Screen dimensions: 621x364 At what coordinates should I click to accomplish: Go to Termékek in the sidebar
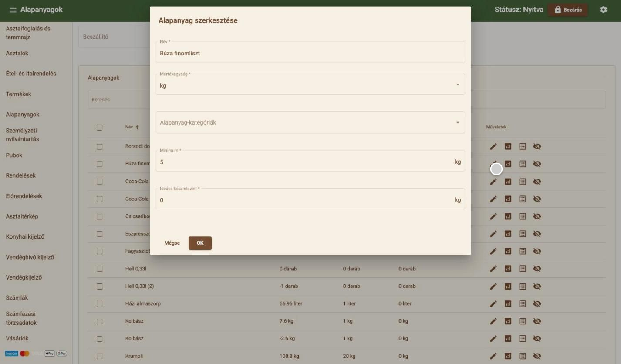tap(18, 94)
